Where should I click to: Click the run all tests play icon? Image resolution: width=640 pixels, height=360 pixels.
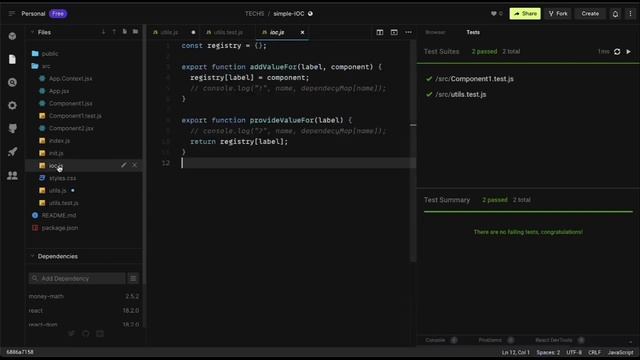tap(629, 52)
